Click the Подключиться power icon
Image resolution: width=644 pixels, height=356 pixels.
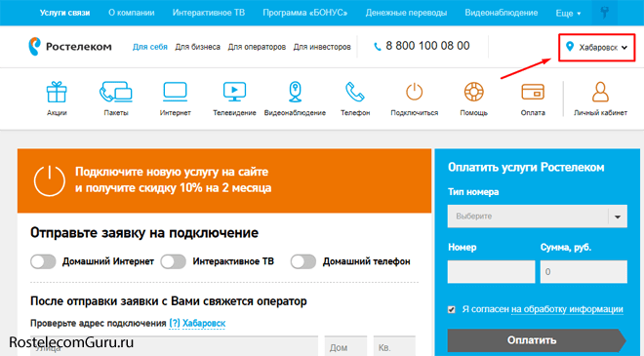click(415, 92)
